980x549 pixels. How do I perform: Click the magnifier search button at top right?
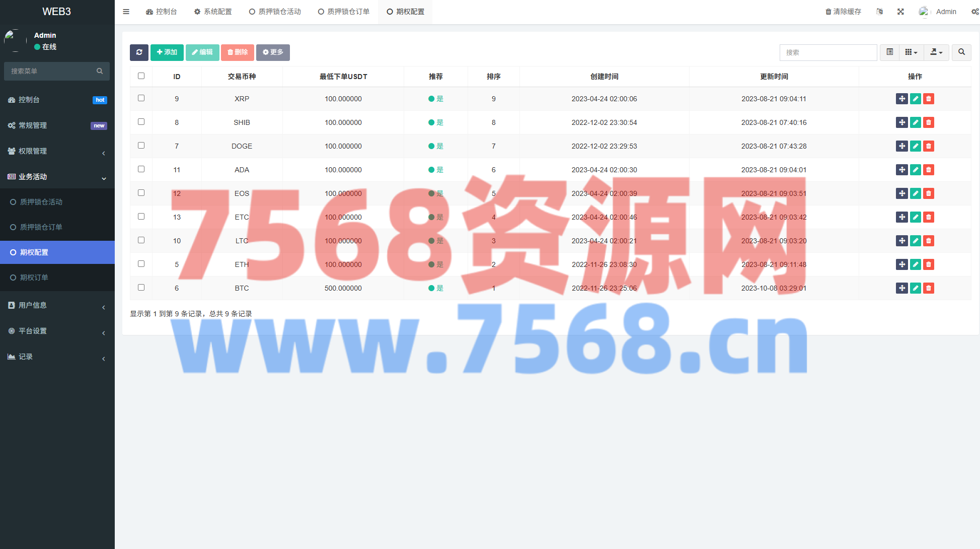(x=961, y=52)
